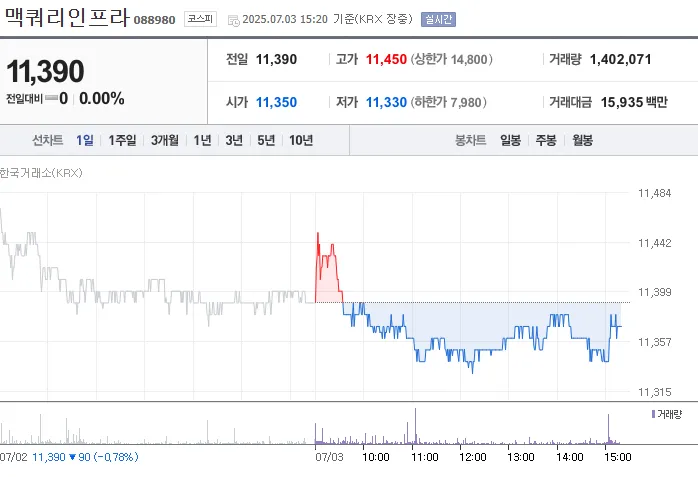Click the 15:00 time axis label

pos(618,457)
